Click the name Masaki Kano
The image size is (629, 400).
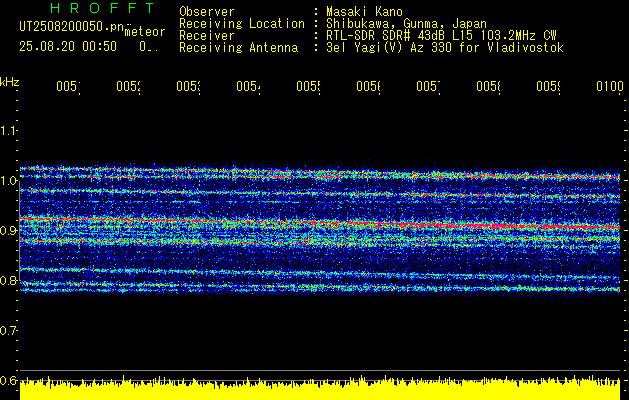[364, 11]
